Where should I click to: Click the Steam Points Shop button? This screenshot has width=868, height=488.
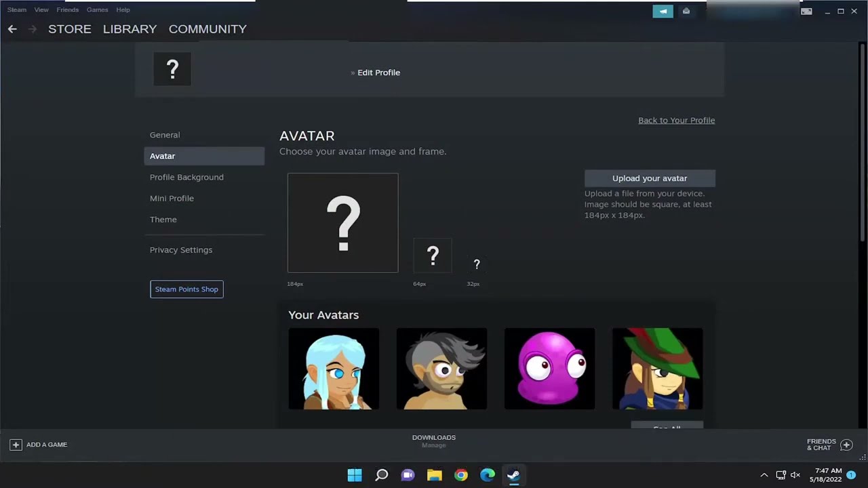point(186,289)
